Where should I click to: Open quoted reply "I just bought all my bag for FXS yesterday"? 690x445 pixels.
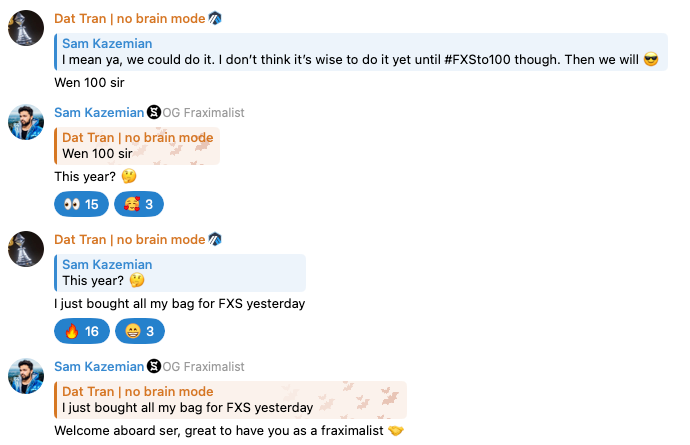(230, 399)
